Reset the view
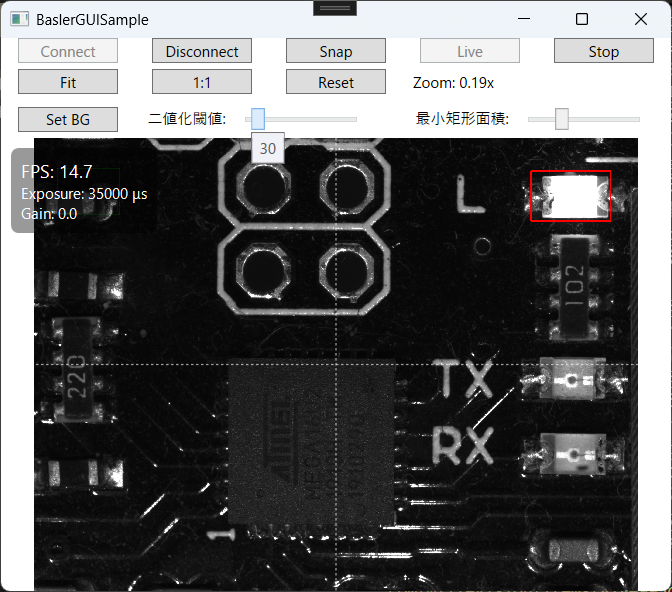 pos(336,82)
